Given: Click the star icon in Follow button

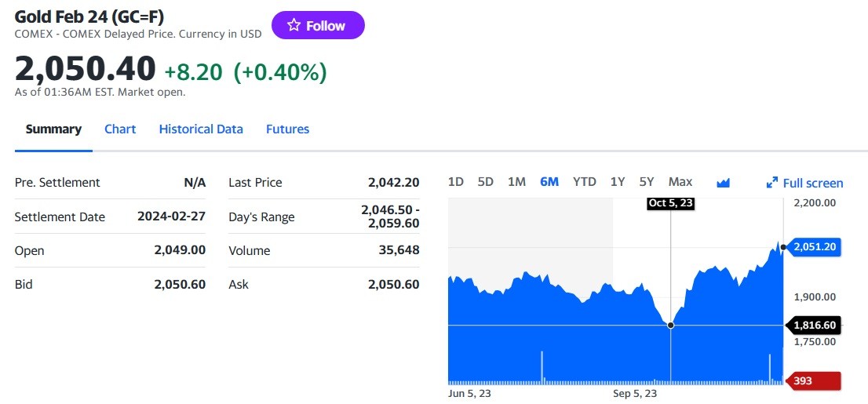Looking at the screenshot, I should pos(294,25).
